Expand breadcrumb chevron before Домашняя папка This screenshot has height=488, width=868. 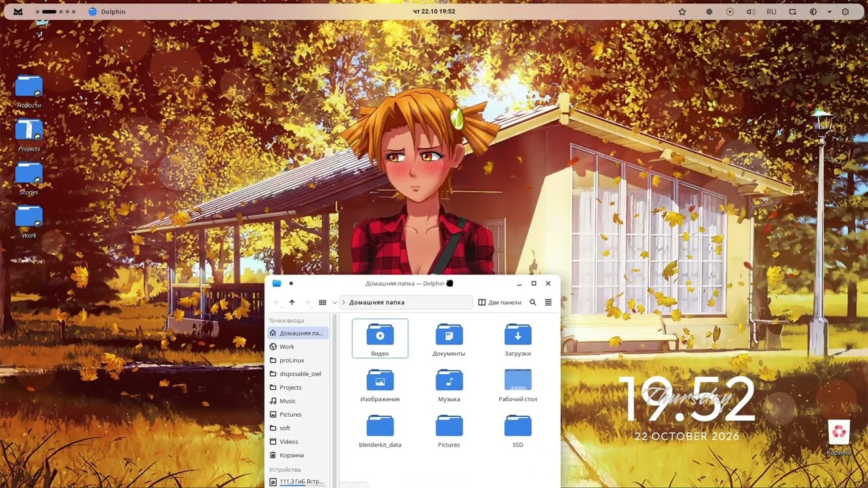pos(344,302)
